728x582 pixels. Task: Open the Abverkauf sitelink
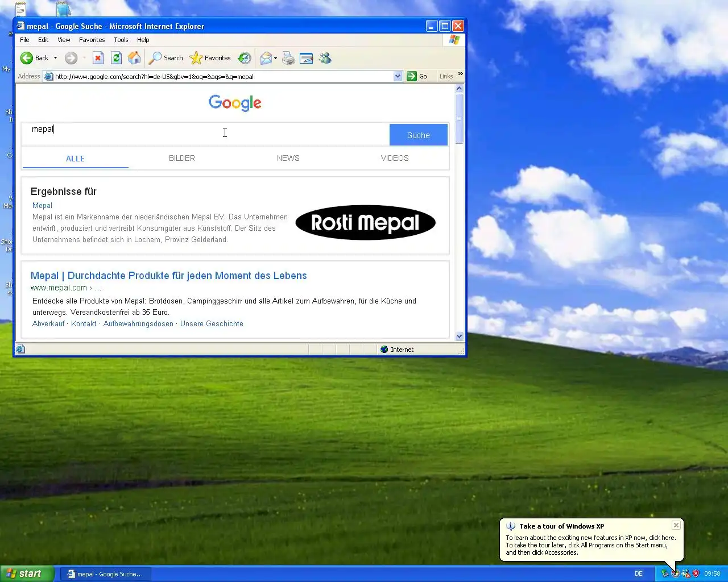pyautogui.click(x=48, y=323)
